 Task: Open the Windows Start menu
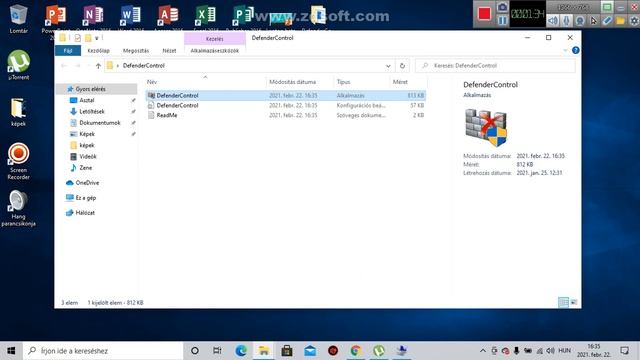pyautogui.click(x=11, y=351)
